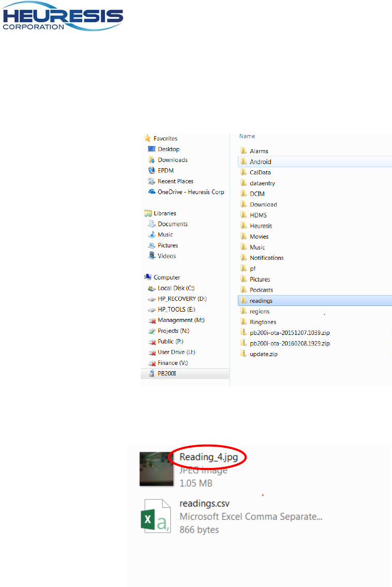Click the PB200I device icon
Viewport: 392px width, 587px height.
pos(152,373)
